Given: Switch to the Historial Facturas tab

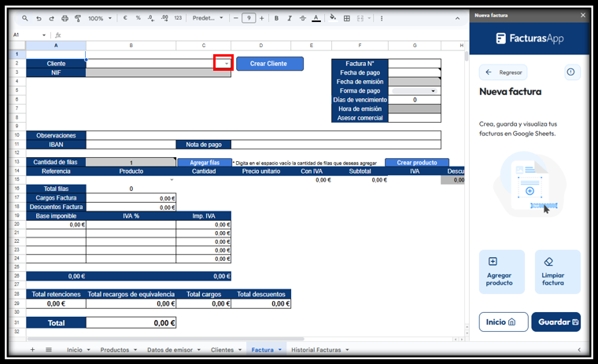Looking at the screenshot, I should [x=319, y=349].
